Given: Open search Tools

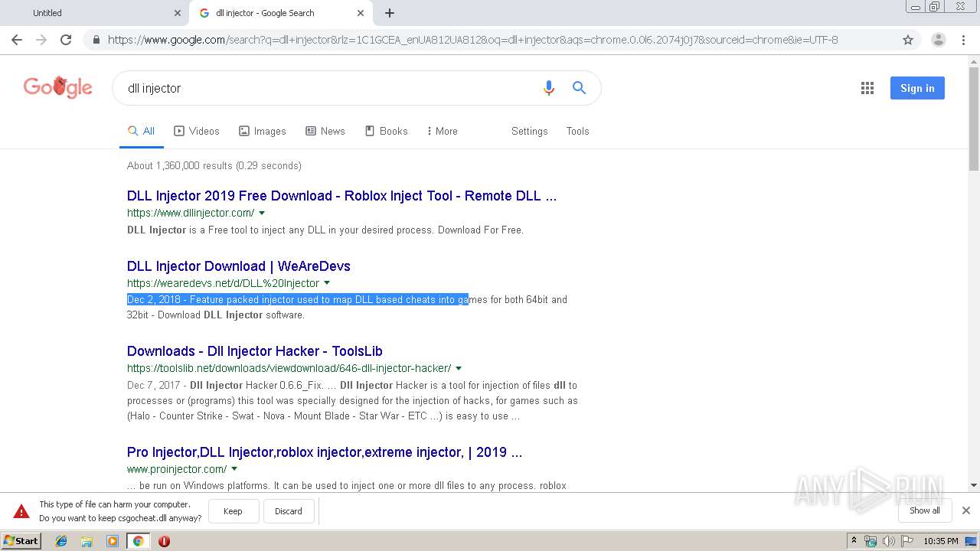Looking at the screenshot, I should pyautogui.click(x=577, y=131).
